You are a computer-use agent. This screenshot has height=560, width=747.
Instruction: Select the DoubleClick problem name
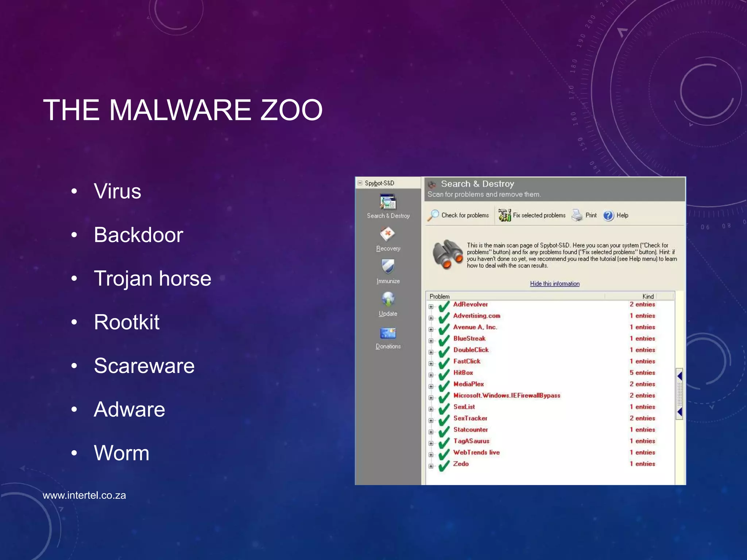point(471,350)
